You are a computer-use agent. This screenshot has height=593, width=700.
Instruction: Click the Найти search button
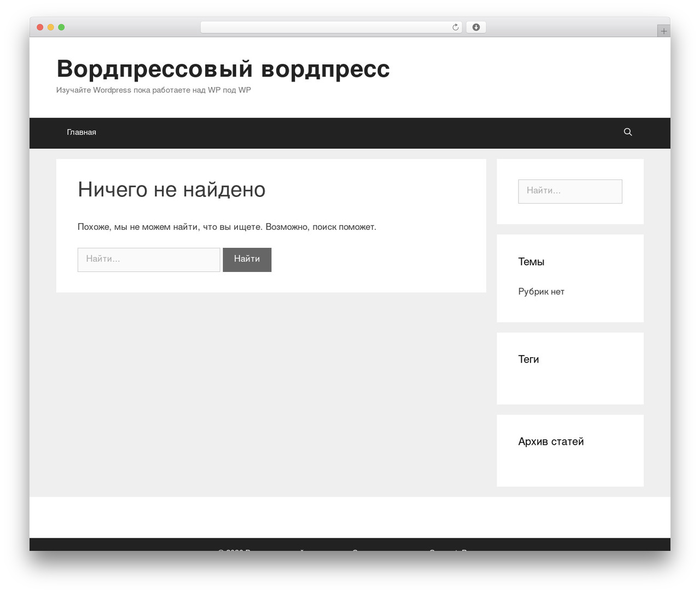click(247, 259)
